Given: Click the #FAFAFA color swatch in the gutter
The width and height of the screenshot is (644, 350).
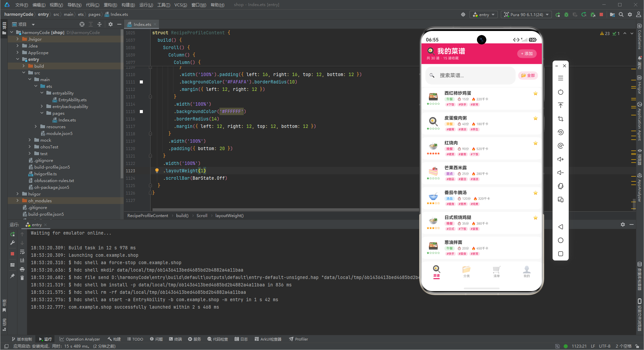Looking at the screenshot, I should [x=142, y=82].
